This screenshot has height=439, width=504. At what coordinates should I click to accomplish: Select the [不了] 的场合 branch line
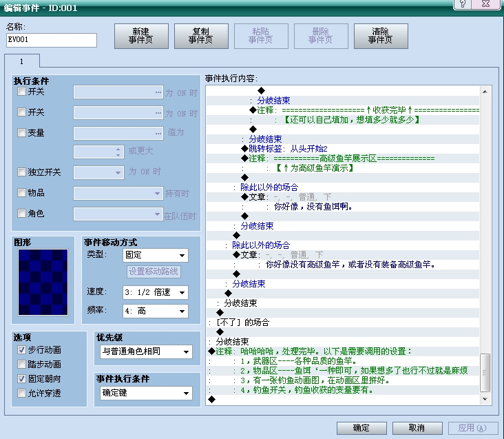tap(343, 323)
